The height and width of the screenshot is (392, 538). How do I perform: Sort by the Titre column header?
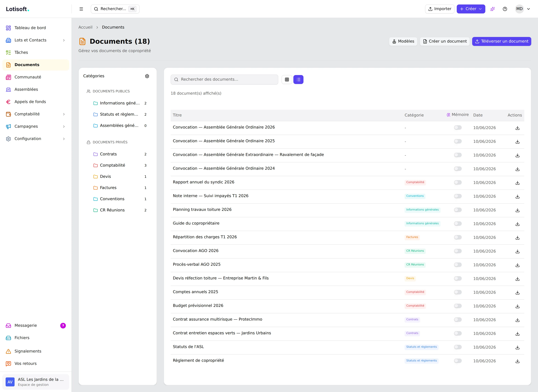pos(177,115)
